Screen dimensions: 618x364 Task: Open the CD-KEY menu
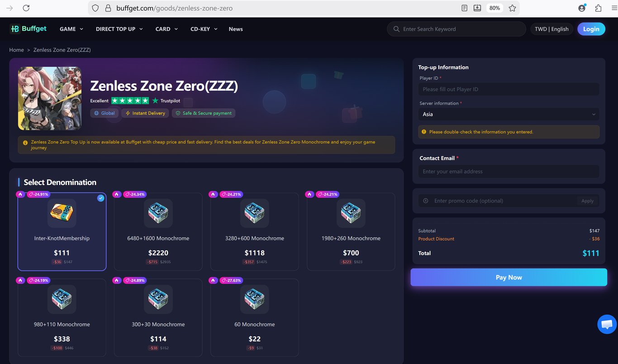(204, 29)
